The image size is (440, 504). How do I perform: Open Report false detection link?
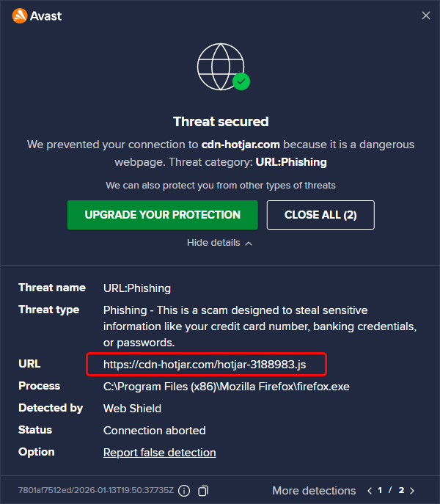tap(159, 453)
